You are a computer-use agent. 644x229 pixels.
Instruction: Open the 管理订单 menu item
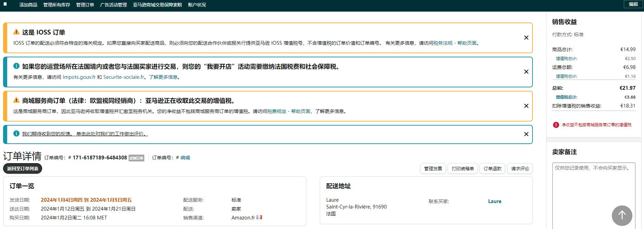(85, 5)
